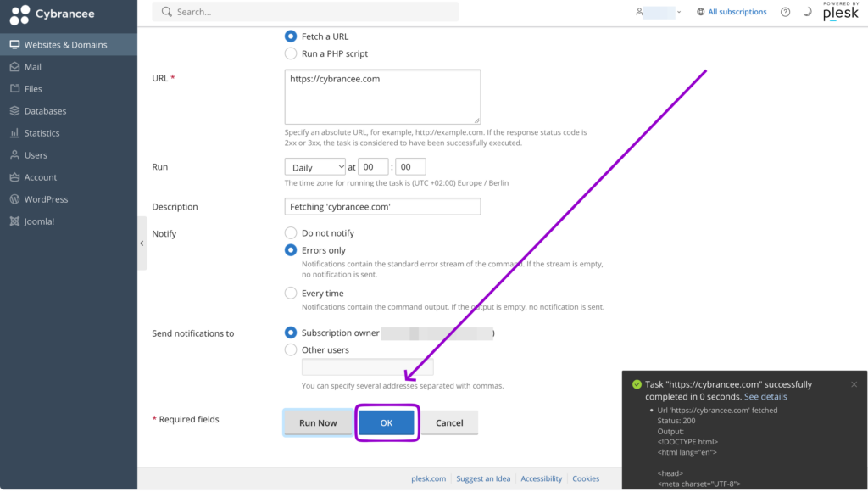Viewport: 868px width, 492px height.
Task: Open Suggest an Idea footer link
Action: (x=483, y=478)
